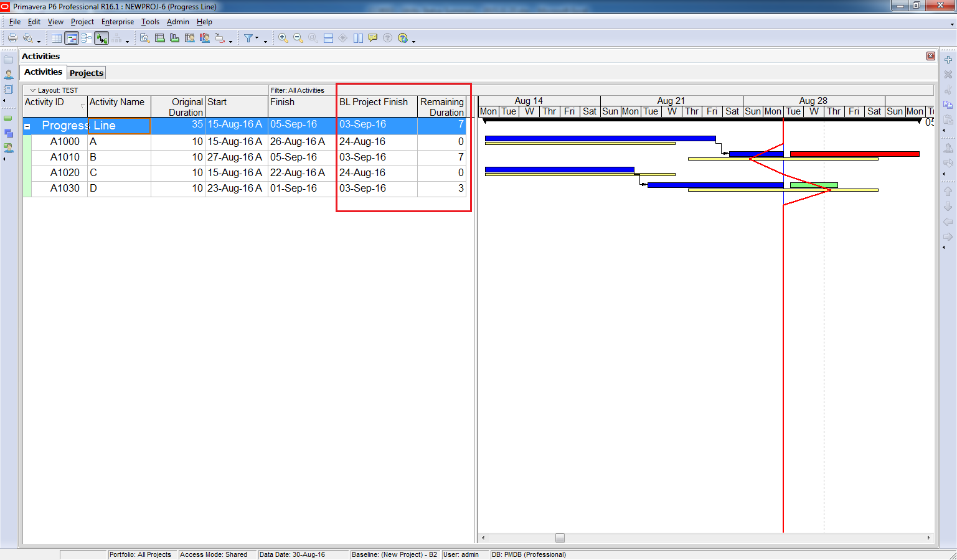This screenshot has height=560, width=957.
Task: Switch to the Projects tab
Action: (86, 72)
